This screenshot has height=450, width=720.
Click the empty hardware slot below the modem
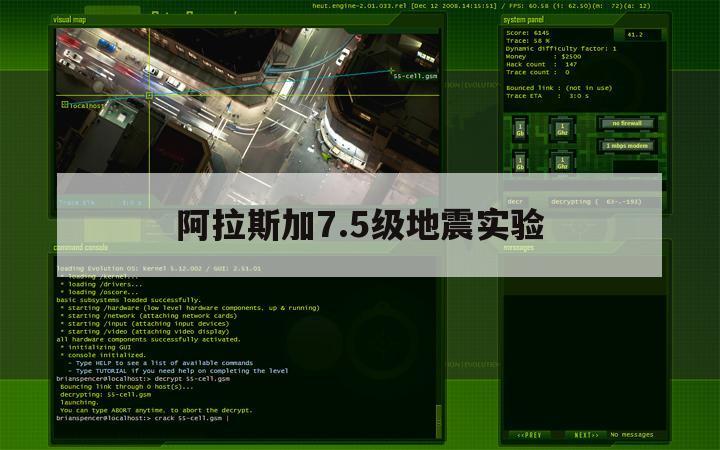tap(636, 166)
